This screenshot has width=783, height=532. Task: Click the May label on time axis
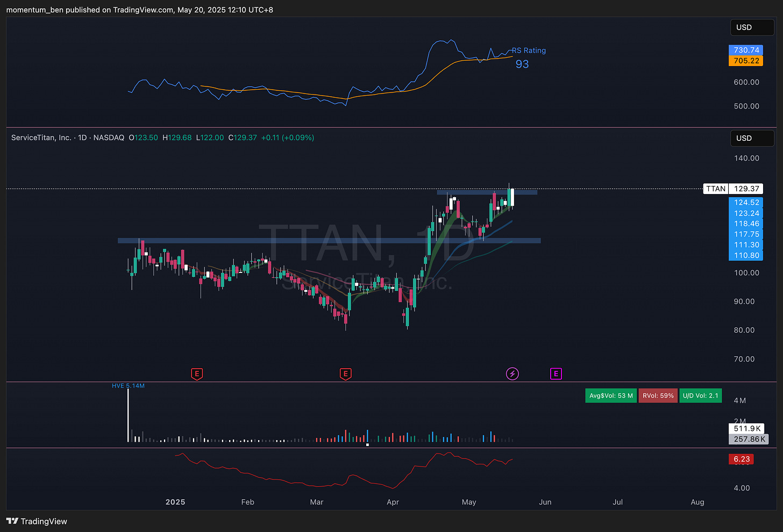[x=469, y=502]
